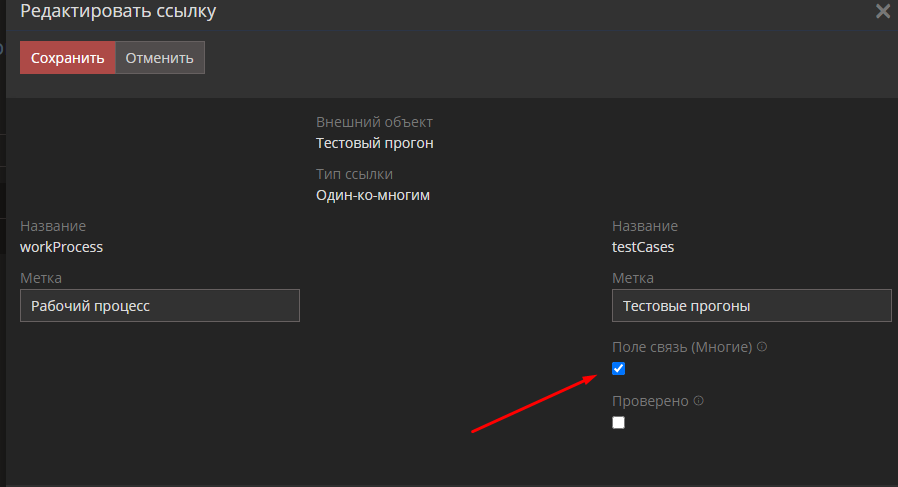The height and width of the screenshot is (487, 898).
Task: Click the Тестовый прогон external object value
Action: pyautogui.click(x=374, y=143)
